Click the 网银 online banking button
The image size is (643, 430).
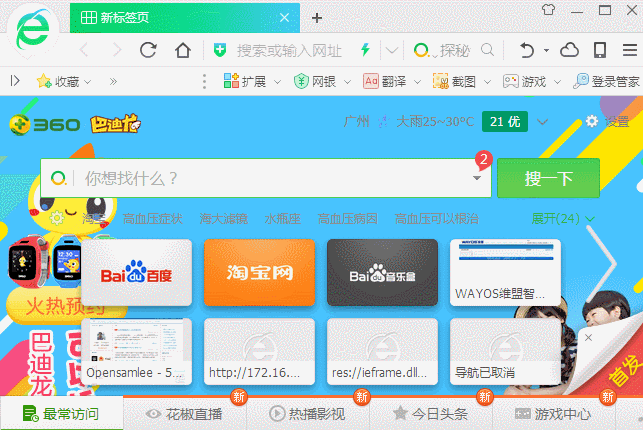[315, 81]
